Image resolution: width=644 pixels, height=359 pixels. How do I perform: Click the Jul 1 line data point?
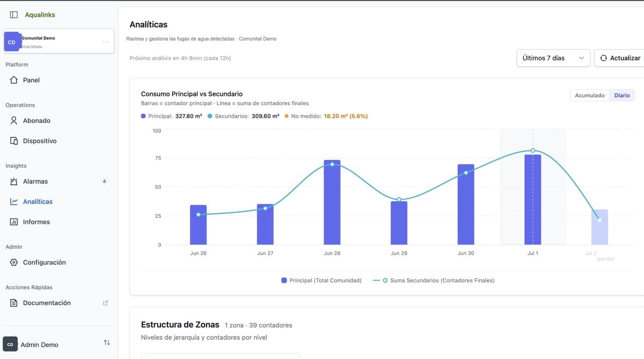tap(533, 151)
